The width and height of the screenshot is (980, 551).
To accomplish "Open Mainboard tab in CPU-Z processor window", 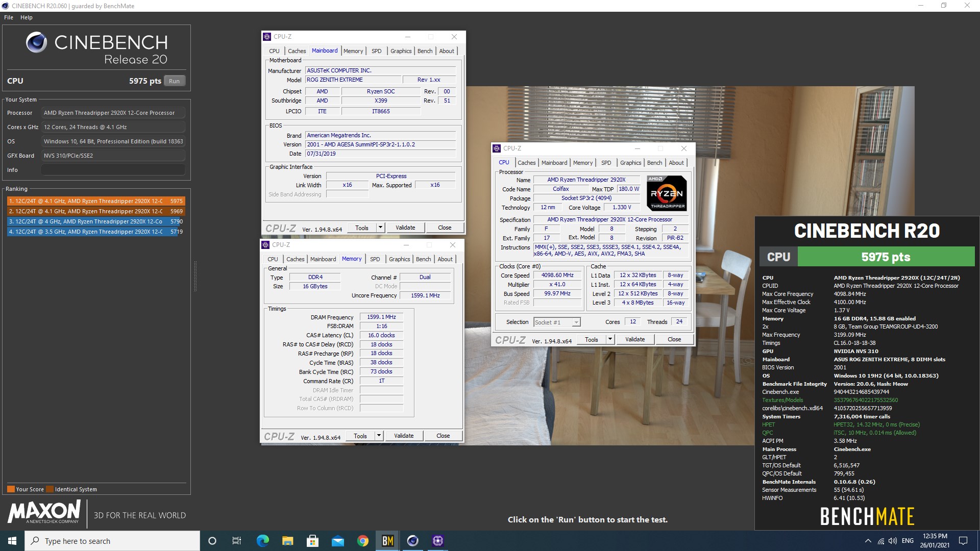I will coord(554,163).
